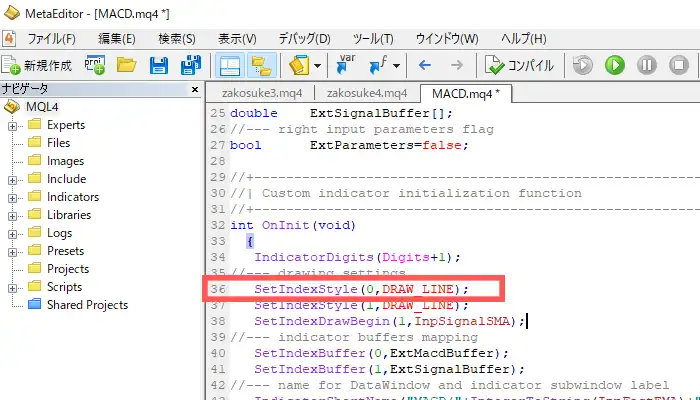Screen dimensions: 700x400
Task: Expand the Include folder
Action: click(12, 180)
